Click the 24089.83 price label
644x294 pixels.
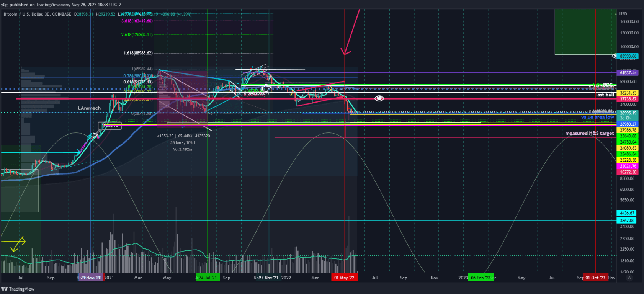pyautogui.click(x=628, y=148)
